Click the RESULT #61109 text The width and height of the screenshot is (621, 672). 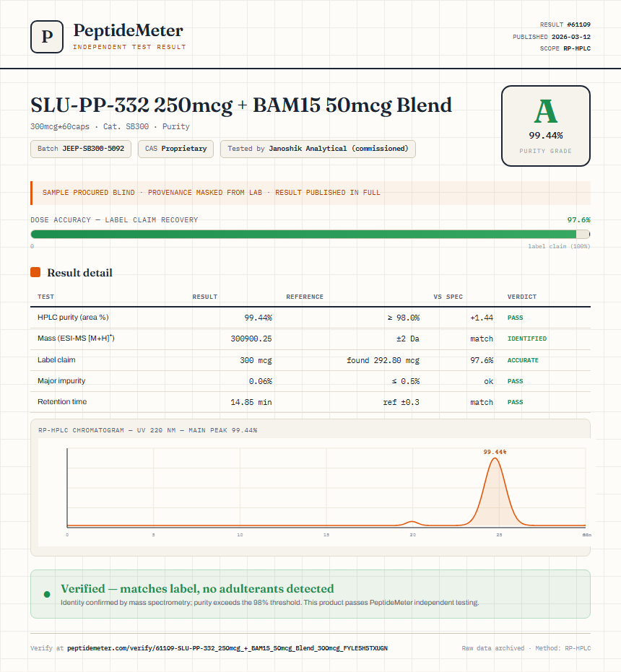tap(565, 25)
